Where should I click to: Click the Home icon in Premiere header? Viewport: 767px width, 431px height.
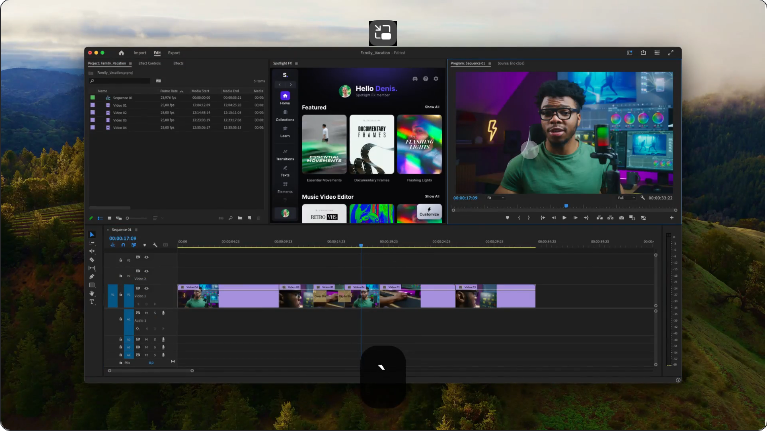(121, 52)
